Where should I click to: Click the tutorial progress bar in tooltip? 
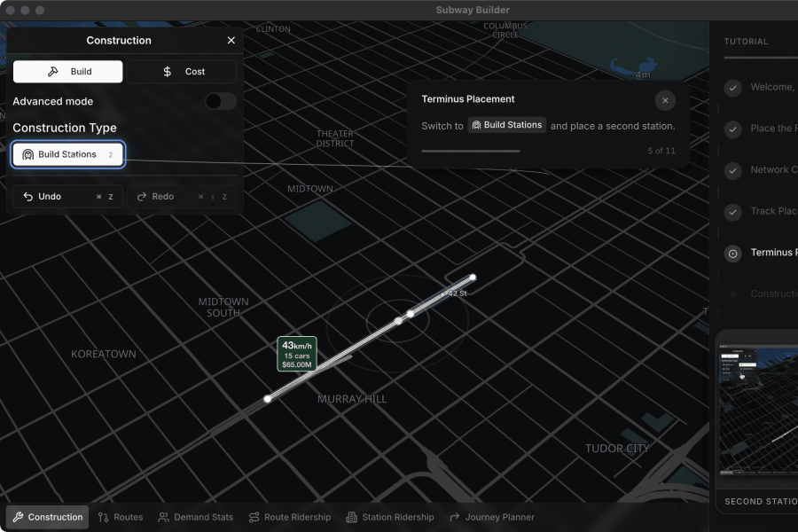471,152
